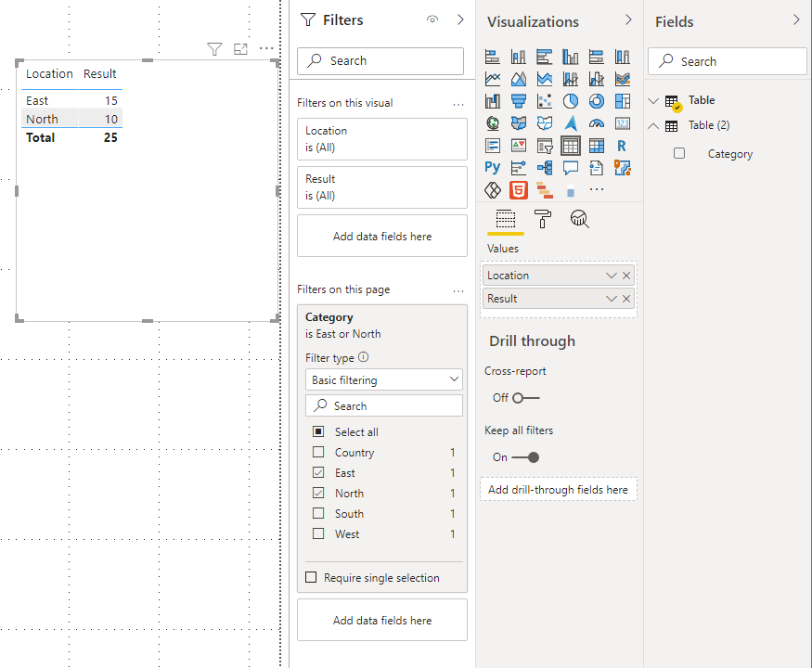Image resolution: width=812 pixels, height=668 pixels.
Task: Select the gauge visual
Action: point(597,123)
